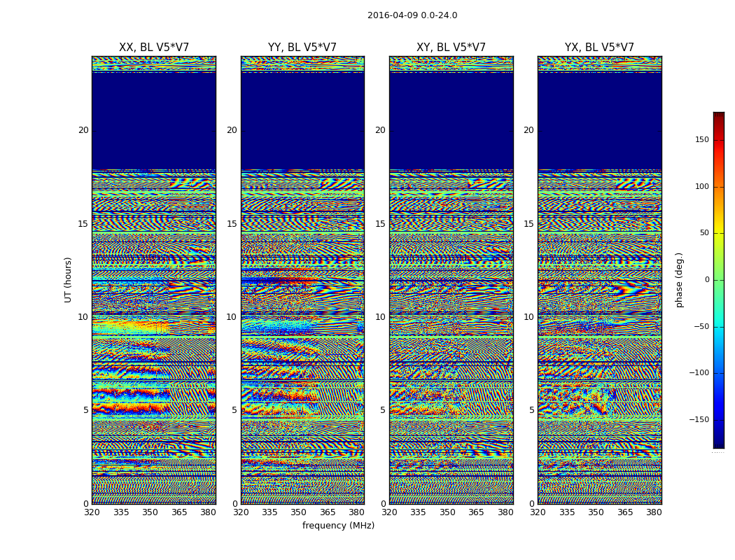Screen dimensions: 735x560
Task: Select the 'YX, BL V5*V7' panel title
Action: click(599, 48)
